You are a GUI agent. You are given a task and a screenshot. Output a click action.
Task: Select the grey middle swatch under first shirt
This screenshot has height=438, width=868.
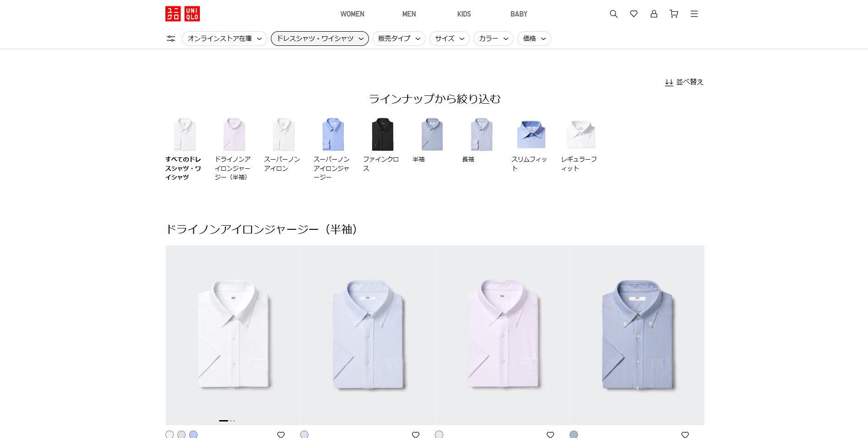click(x=181, y=434)
